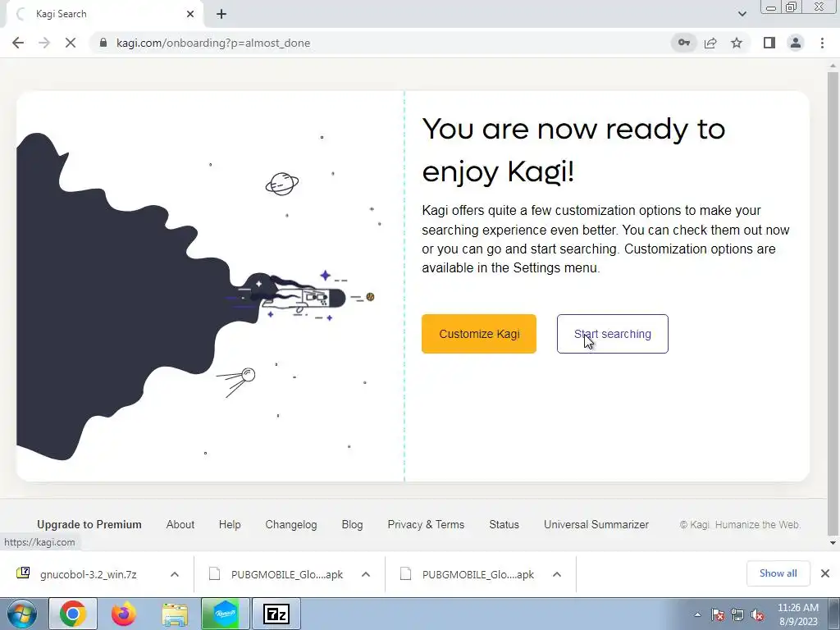Open the Chrome profile avatar
This screenshot has height=630, width=840.
coord(796,43)
